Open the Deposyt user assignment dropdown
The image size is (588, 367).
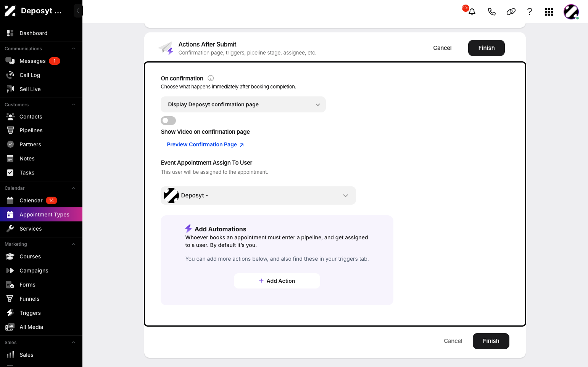click(258, 196)
